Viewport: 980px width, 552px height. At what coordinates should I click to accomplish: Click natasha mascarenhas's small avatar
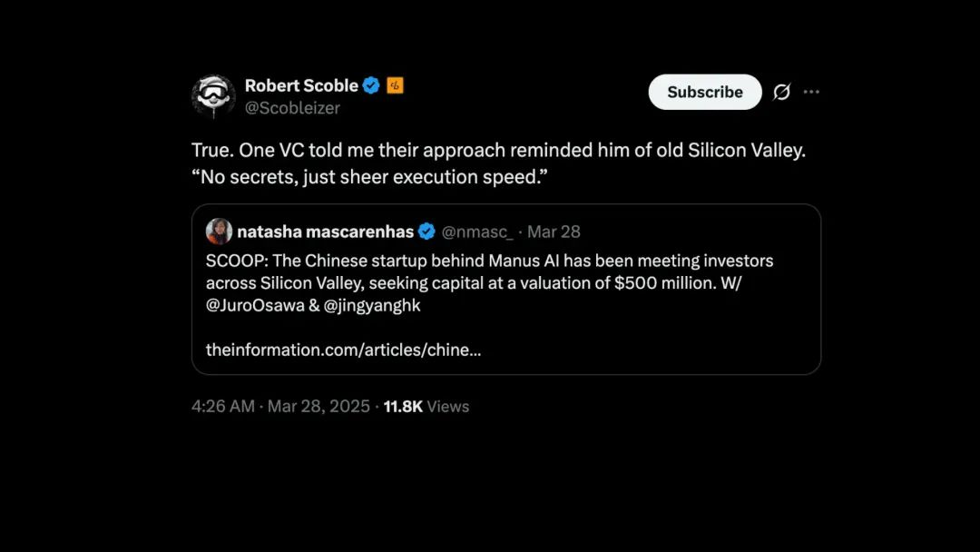click(x=219, y=232)
